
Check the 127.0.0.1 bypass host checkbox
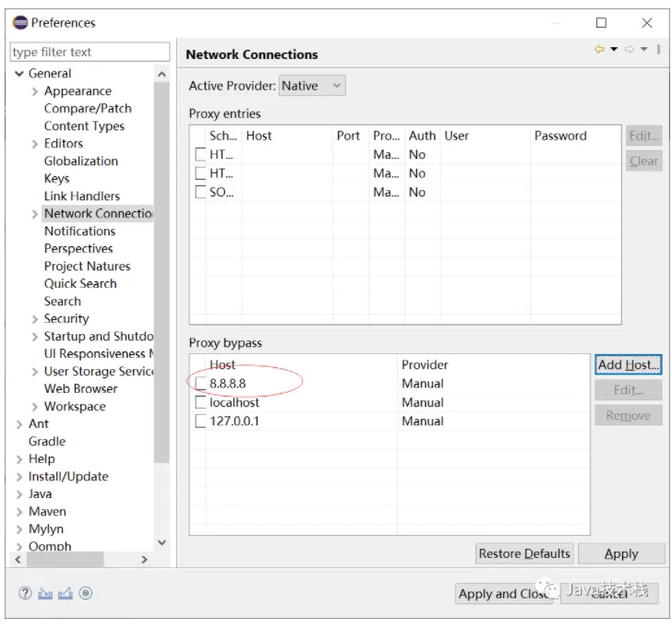200,421
